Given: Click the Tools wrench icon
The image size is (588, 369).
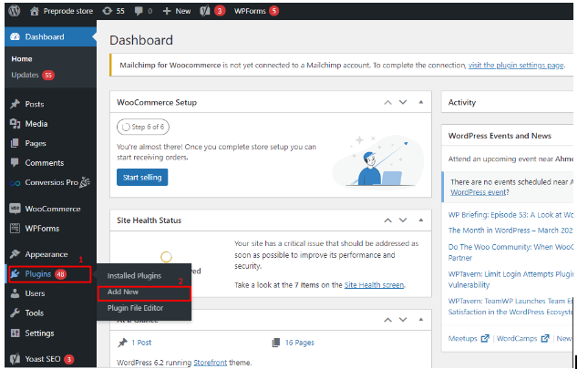Looking at the screenshot, I should [x=15, y=313].
